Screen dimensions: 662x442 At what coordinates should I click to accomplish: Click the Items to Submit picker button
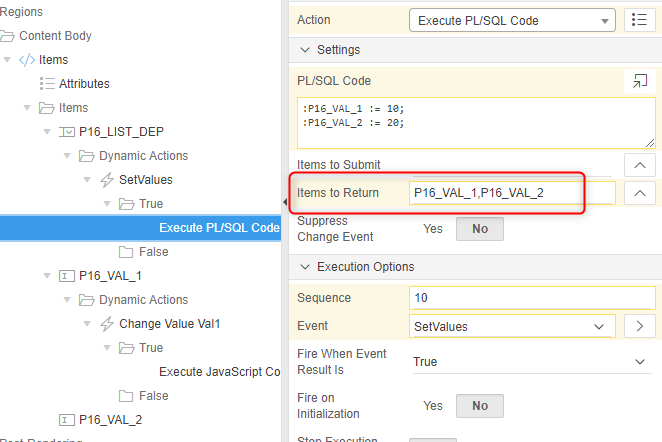(639, 164)
